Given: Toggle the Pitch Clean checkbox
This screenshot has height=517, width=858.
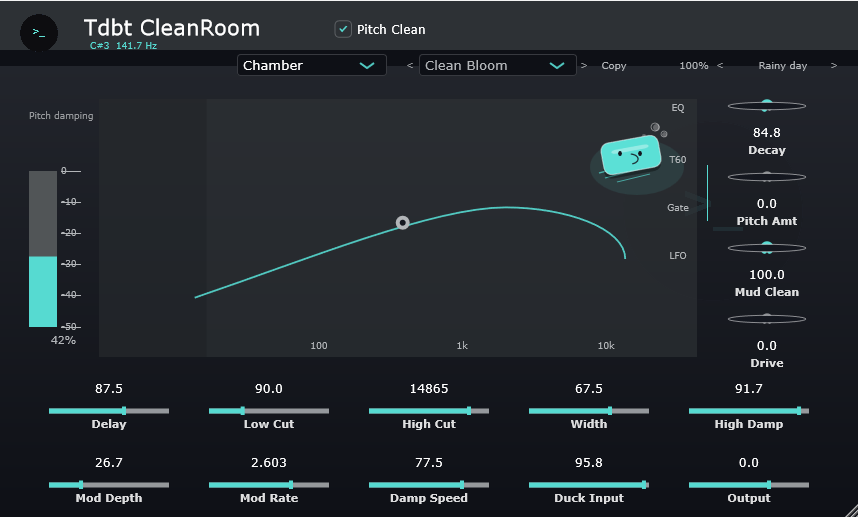Looking at the screenshot, I should 343,29.
